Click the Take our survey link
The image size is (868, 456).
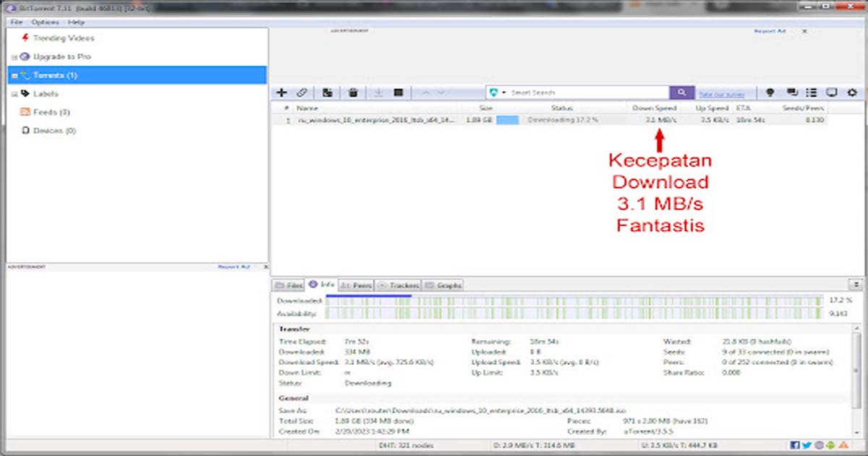coord(722,93)
